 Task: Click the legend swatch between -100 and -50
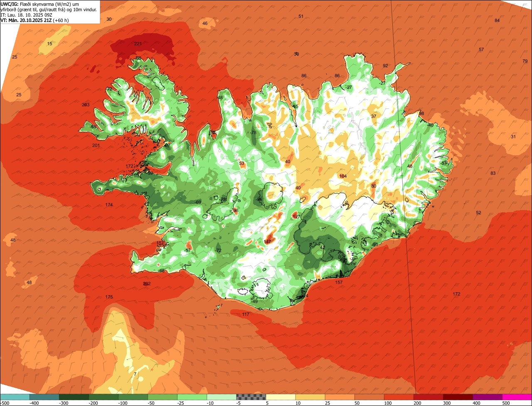(133, 397)
